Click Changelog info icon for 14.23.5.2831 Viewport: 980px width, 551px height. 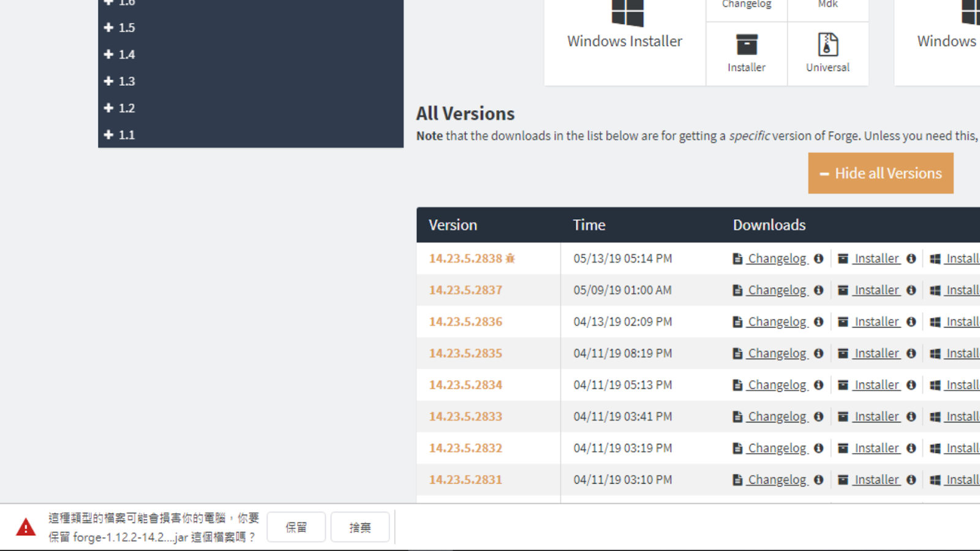pyautogui.click(x=819, y=480)
